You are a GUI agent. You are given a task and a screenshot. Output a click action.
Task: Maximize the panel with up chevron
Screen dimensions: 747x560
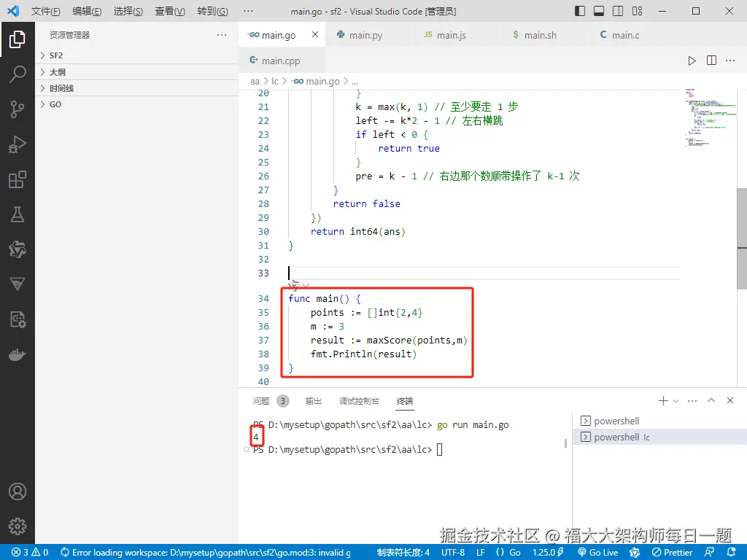coord(711,400)
